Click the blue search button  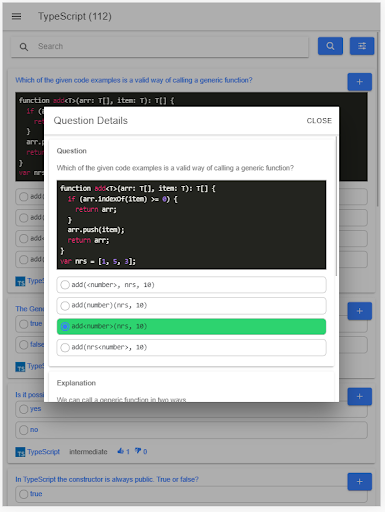[x=330, y=46]
